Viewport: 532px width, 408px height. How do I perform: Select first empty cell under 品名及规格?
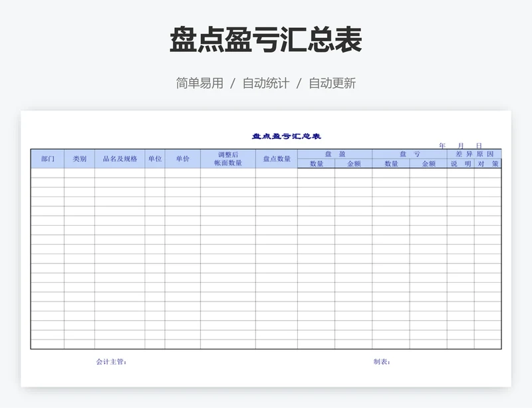[120, 173]
